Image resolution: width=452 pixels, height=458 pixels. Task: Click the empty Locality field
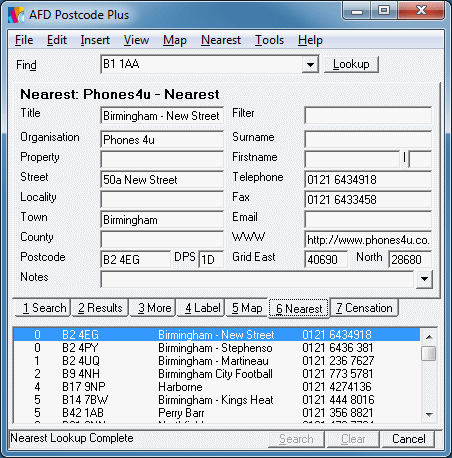point(162,200)
